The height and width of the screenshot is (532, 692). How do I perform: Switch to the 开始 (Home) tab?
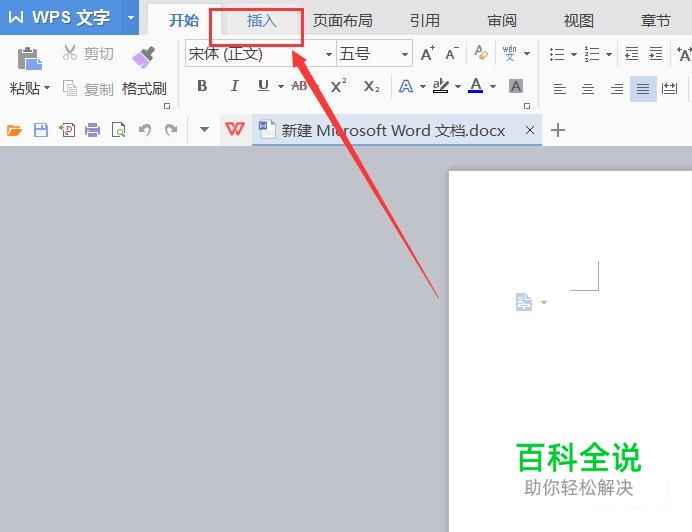pyautogui.click(x=184, y=20)
